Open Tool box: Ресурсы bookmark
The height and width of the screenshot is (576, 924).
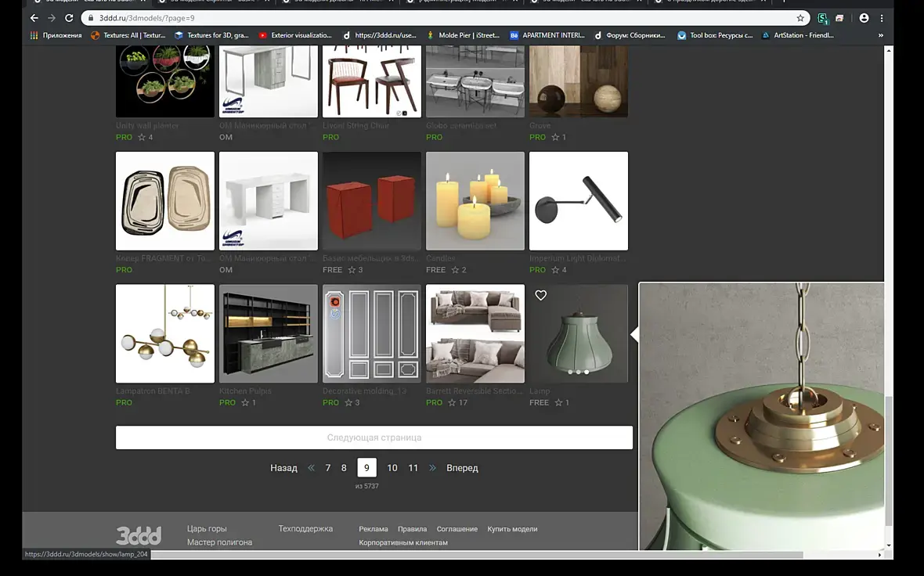click(x=715, y=35)
